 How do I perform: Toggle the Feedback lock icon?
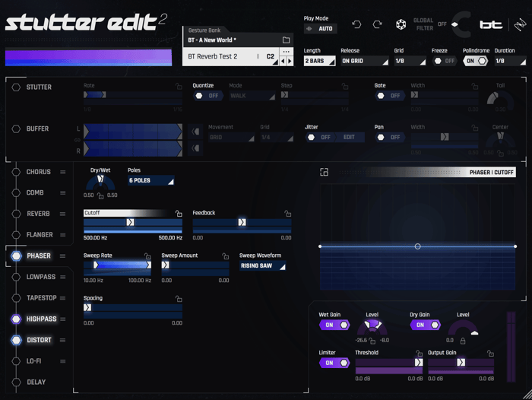pyautogui.click(x=288, y=213)
